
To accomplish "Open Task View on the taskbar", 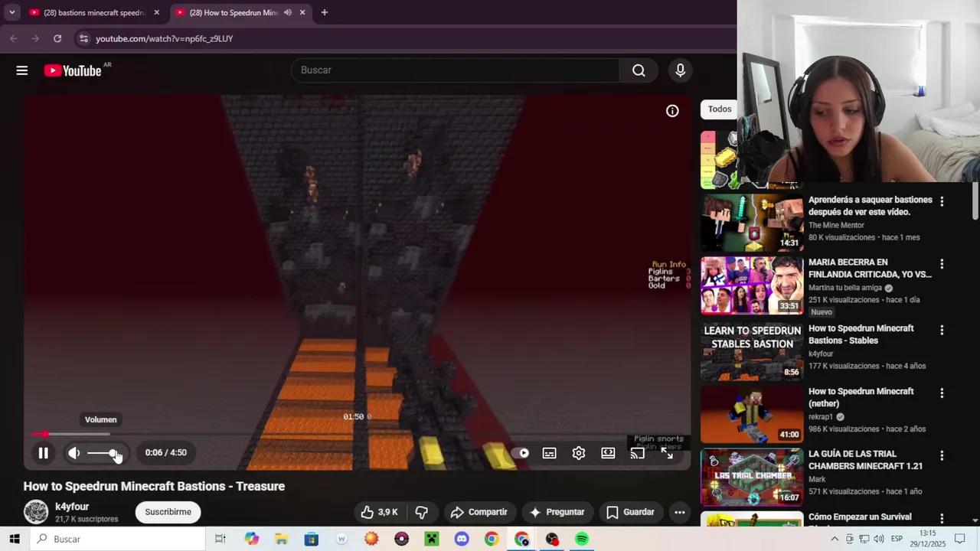I will click(x=220, y=540).
